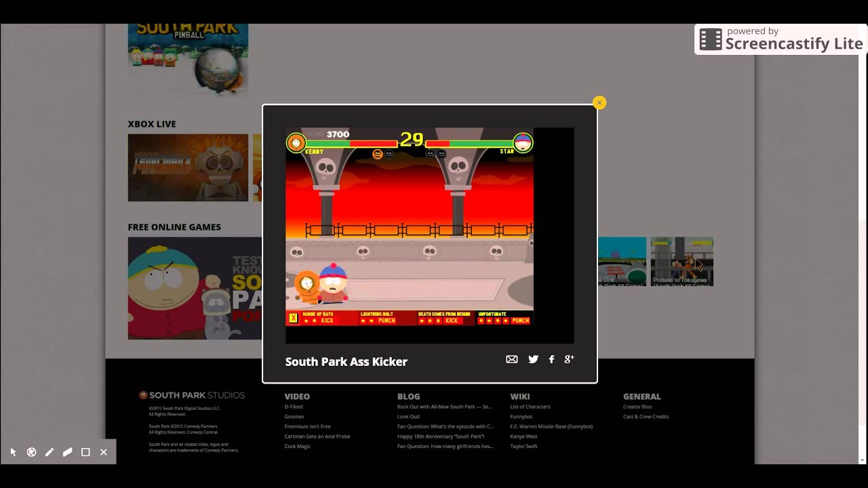Click the VIDEO footer heading
The height and width of the screenshot is (488, 868).
click(297, 396)
